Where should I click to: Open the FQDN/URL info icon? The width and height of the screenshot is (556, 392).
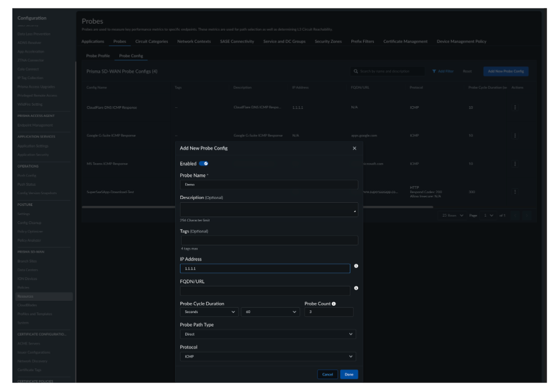(356, 288)
